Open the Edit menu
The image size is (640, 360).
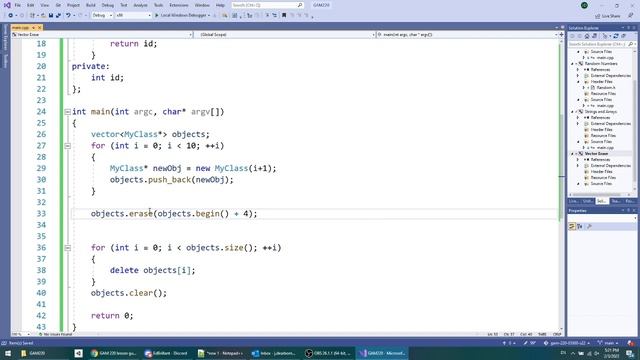point(31,5)
